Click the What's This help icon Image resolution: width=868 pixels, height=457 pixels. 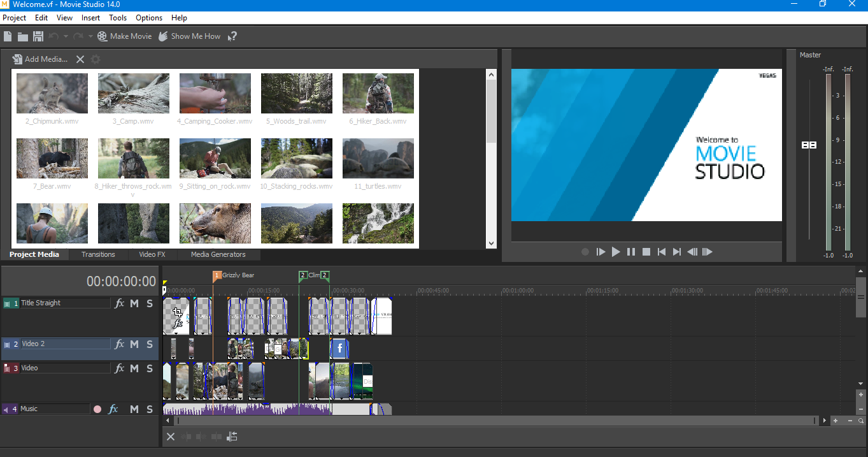coord(232,36)
